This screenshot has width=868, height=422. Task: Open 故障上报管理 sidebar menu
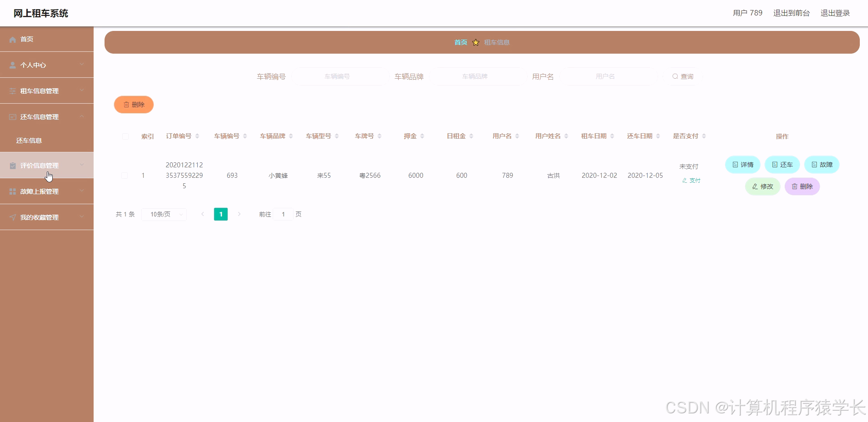coord(47,191)
